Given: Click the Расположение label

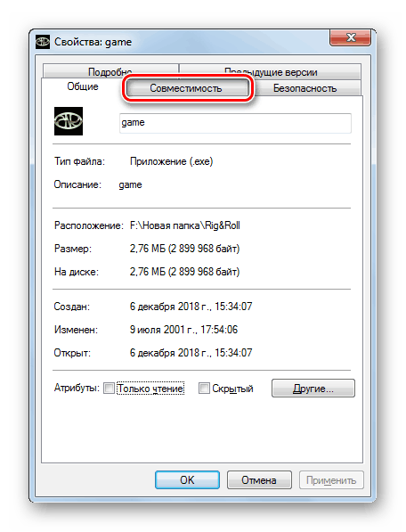Looking at the screenshot, I should coord(89,225).
